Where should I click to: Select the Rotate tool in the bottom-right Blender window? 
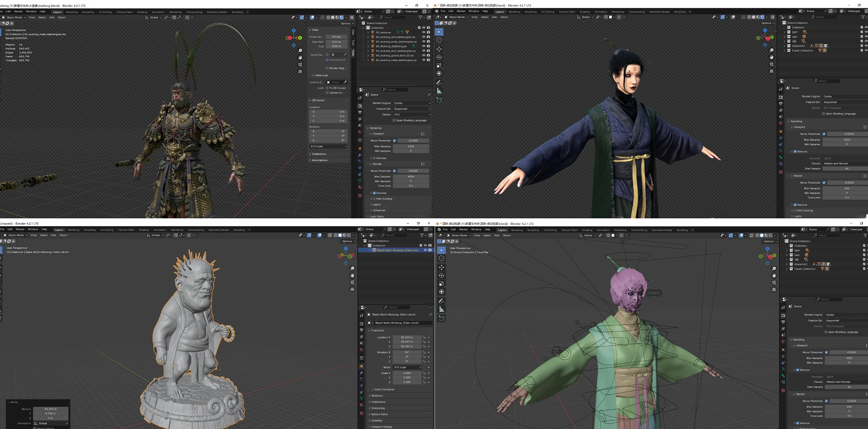pos(441,275)
